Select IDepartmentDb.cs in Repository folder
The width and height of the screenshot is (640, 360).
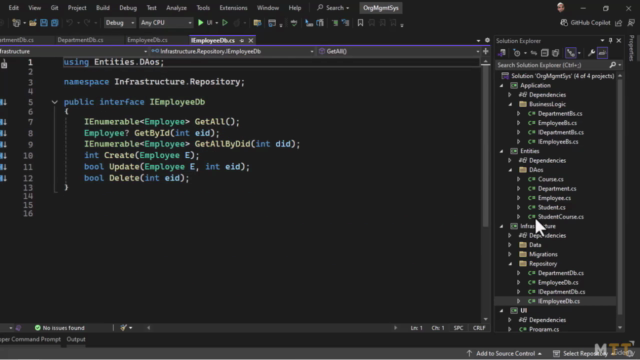(561, 292)
